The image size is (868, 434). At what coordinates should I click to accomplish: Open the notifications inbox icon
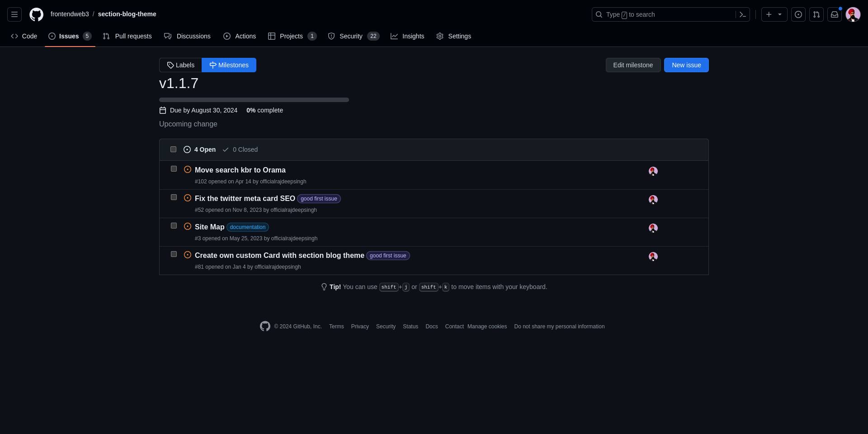[835, 14]
